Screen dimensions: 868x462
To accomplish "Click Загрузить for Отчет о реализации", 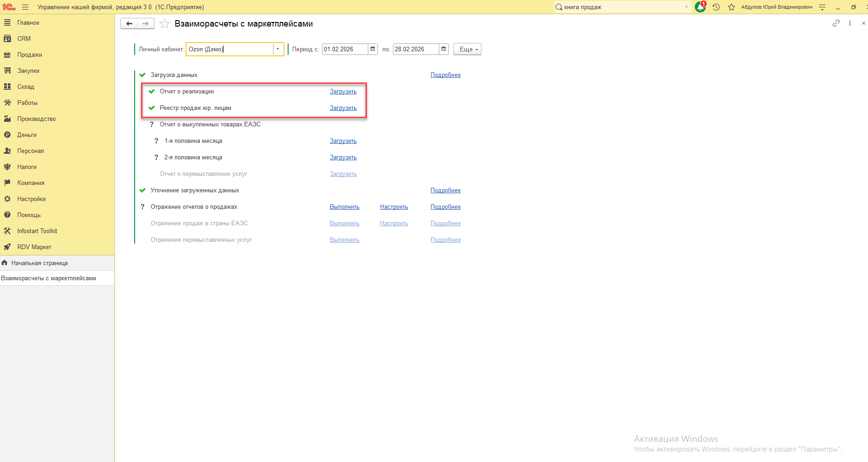I will (x=343, y=92).
